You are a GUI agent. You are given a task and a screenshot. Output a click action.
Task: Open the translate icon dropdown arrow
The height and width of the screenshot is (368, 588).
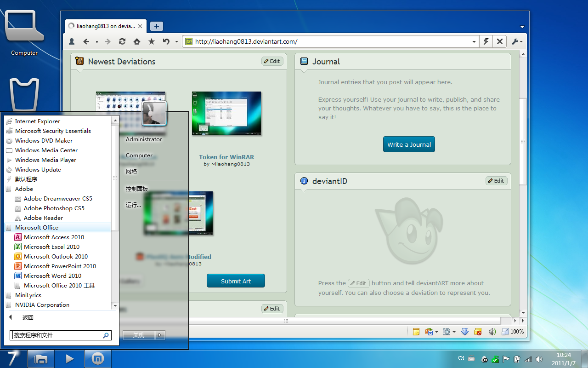coord(436,332)
